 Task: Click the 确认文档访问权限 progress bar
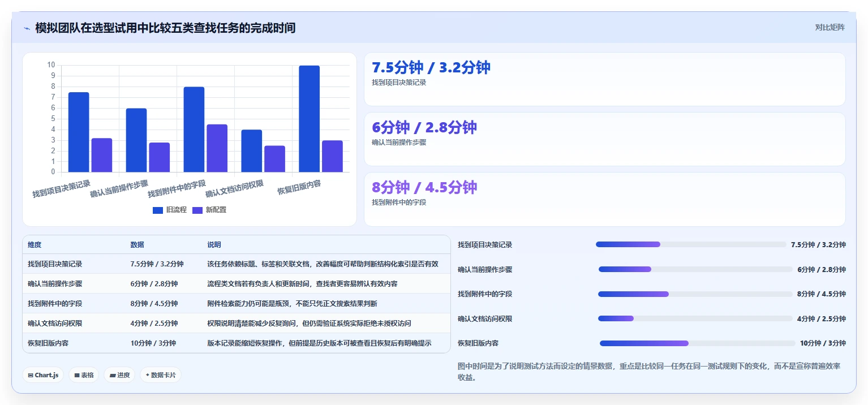click(695, 318)
